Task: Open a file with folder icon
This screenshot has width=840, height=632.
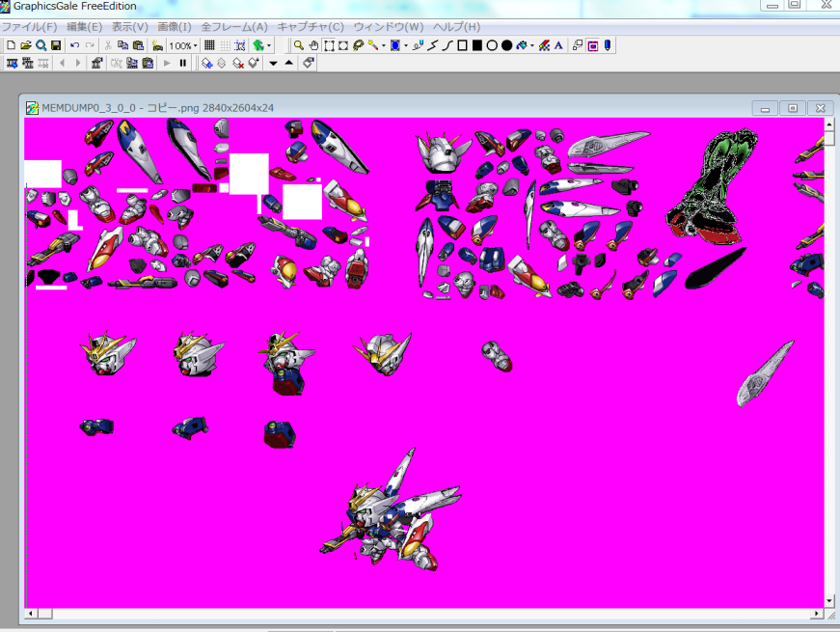Action: point(26,45)
